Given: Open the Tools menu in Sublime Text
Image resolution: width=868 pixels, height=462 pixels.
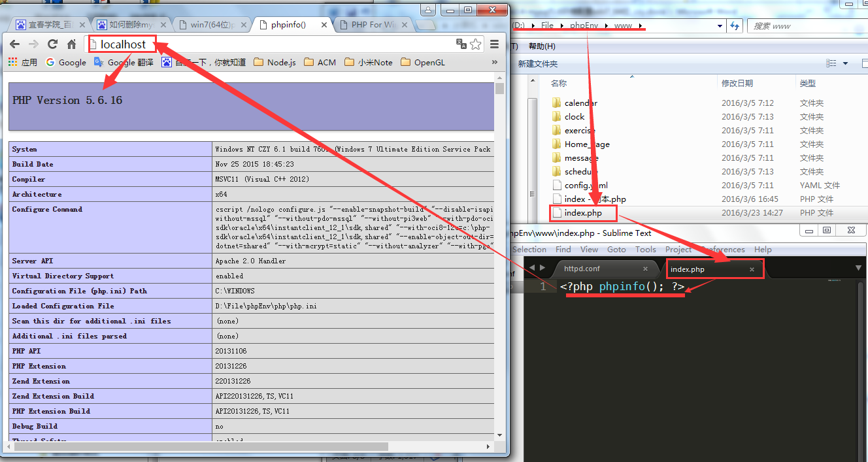Looking at the screenshot, I should 646,250.
